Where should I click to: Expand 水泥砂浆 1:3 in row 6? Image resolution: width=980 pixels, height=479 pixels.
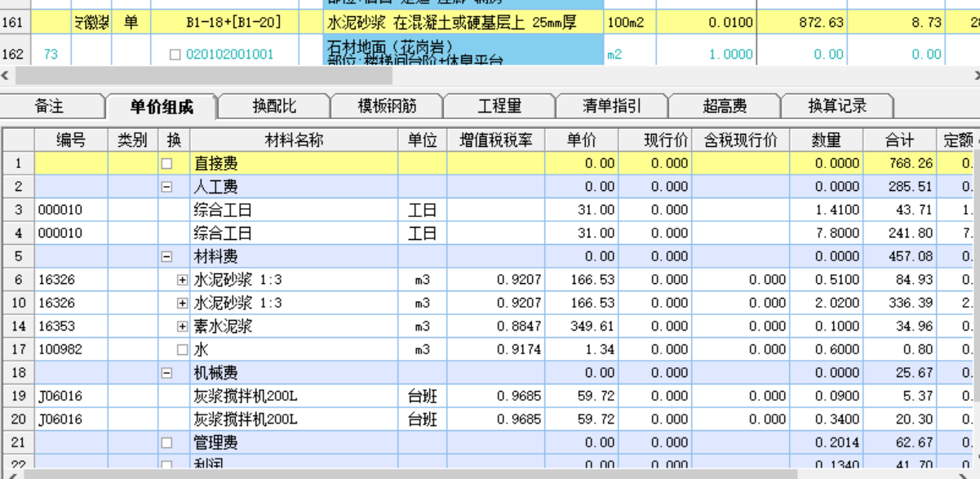point(182,280)
